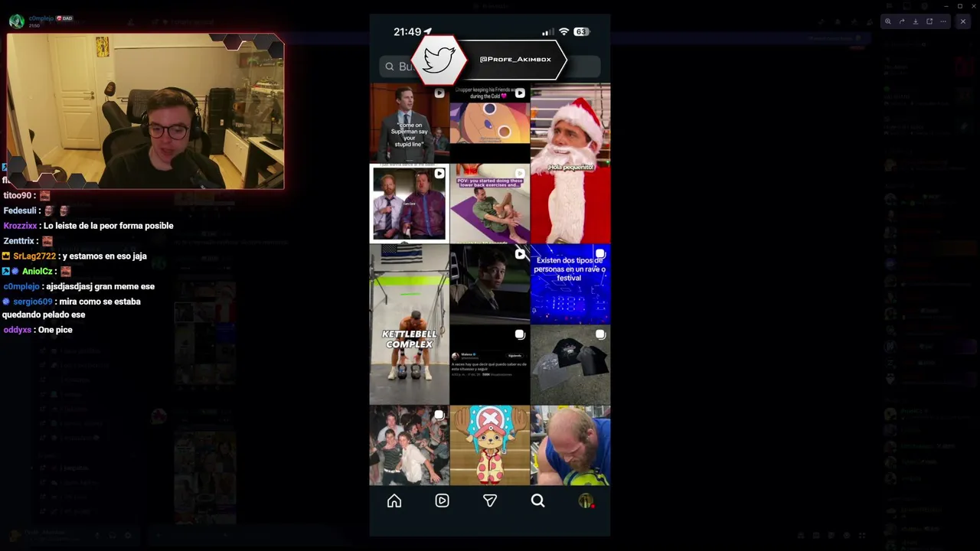The width and height of the screenshot is (980, 551).
Task: Click username AniolCz in chat
Action: click(x=37, y=272)
